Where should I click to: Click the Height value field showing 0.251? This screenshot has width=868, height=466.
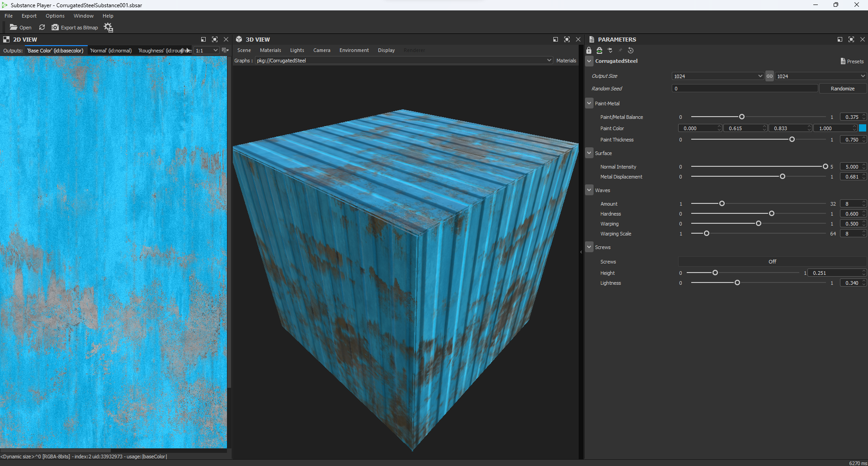pos(837,273)
